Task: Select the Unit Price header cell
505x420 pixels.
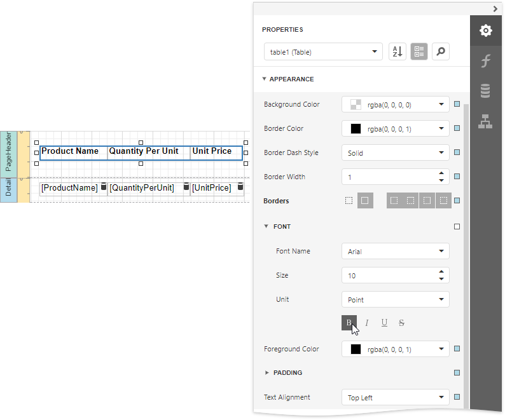Action: 216,152
